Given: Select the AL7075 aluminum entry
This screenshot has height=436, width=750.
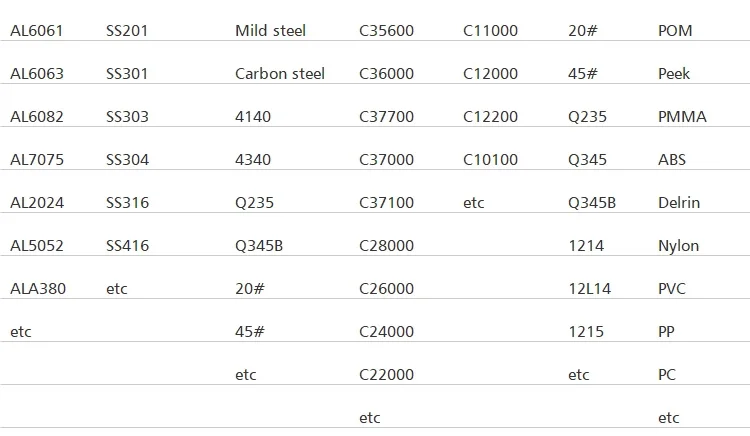Looking at the screenshot, I should (37, 160).
